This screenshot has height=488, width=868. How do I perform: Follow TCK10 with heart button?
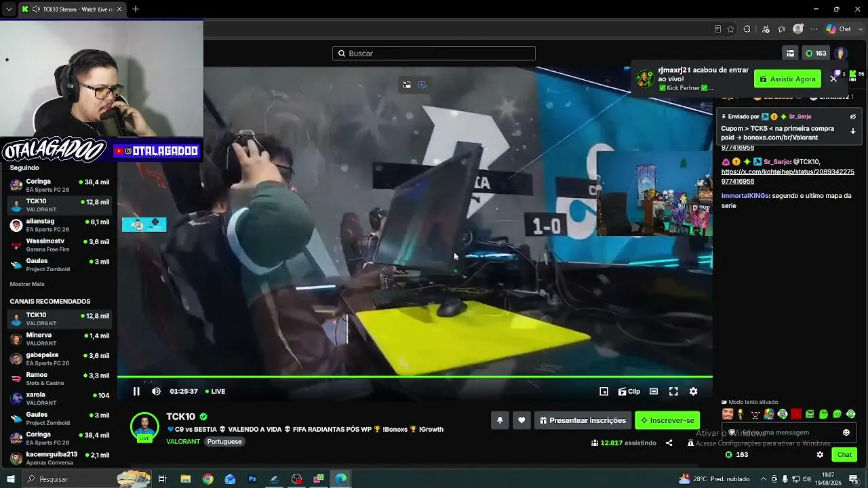521,420
